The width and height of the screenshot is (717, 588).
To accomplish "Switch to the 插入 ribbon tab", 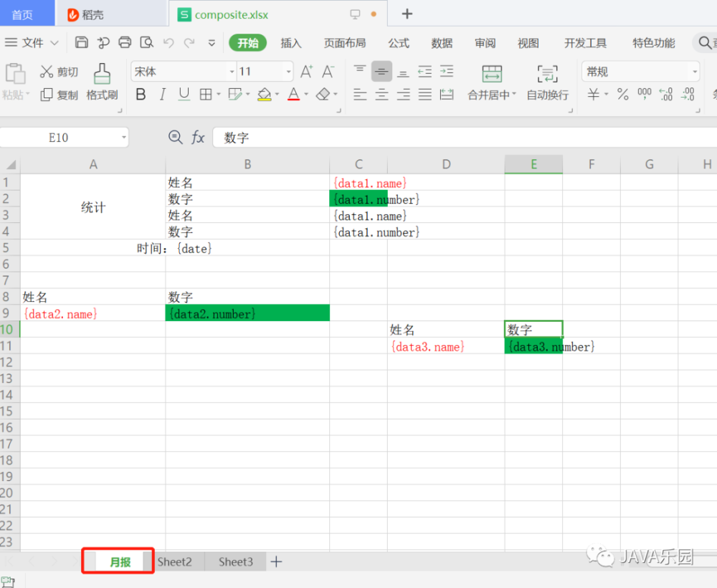I will point(291,43).
